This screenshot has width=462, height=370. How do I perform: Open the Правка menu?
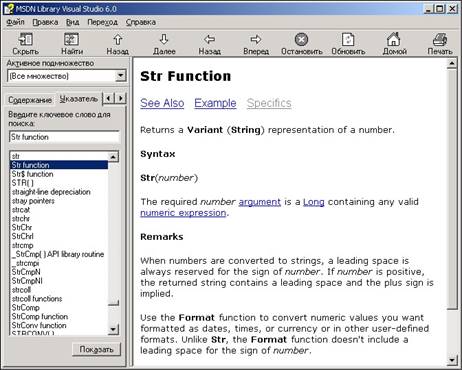[x=45, y=22]
